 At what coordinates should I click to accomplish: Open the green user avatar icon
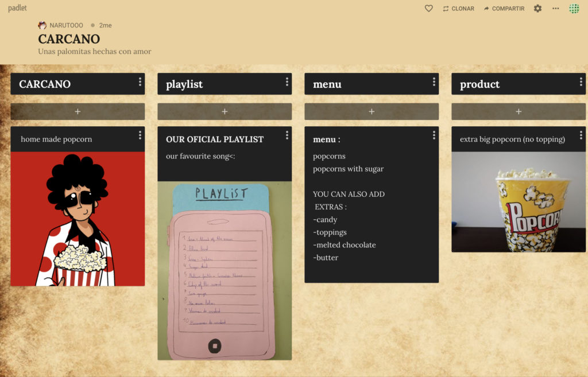point(574,9)
